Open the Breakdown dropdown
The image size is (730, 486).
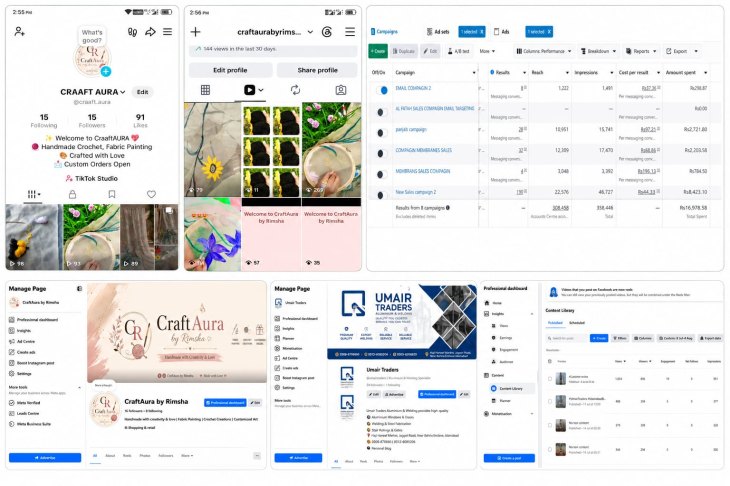(x=598, y=51)
